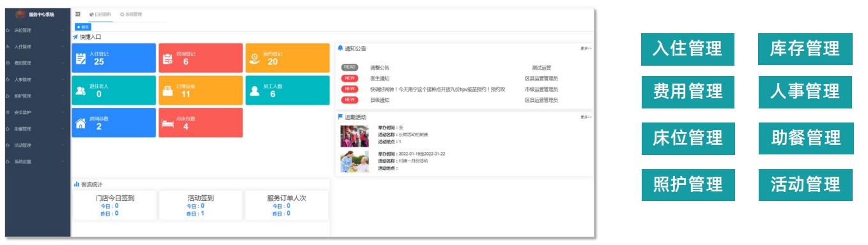Click the 员工人数 card person icon
Screen dimensions: 868x245
click(x=254, y=91)
